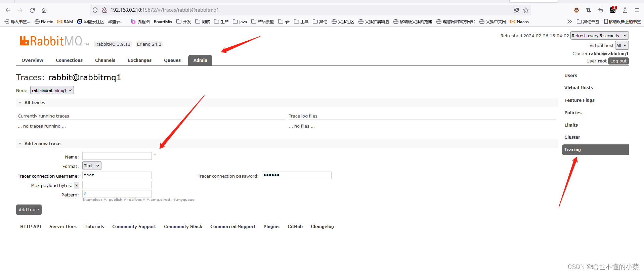Open the Elastic bookmark
644x273 pixels.
pos(44,21)
